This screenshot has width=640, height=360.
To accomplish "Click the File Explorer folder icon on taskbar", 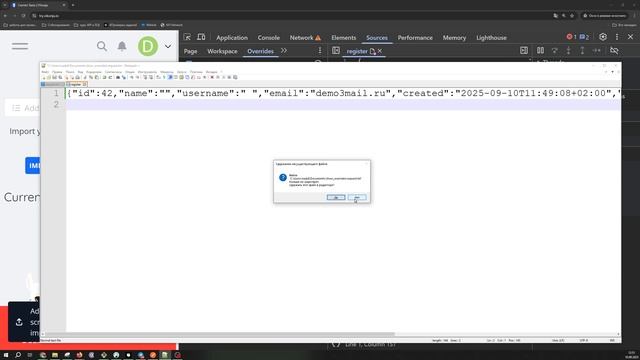I will [55, 355].
